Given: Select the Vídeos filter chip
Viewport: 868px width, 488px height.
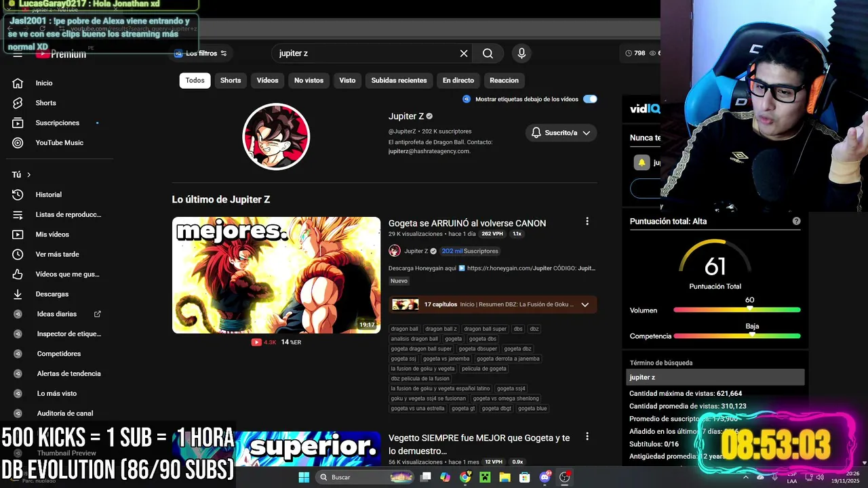Looking at the screenshot, I should click(x=267, y=81).
